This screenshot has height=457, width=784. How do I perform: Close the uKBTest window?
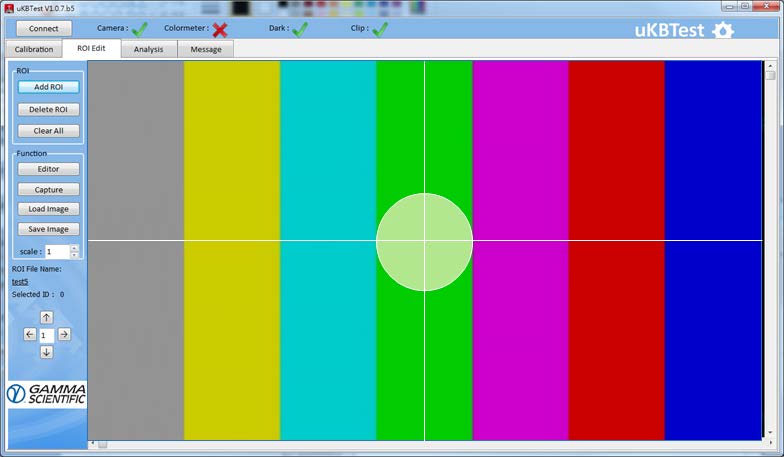(766, 6)
